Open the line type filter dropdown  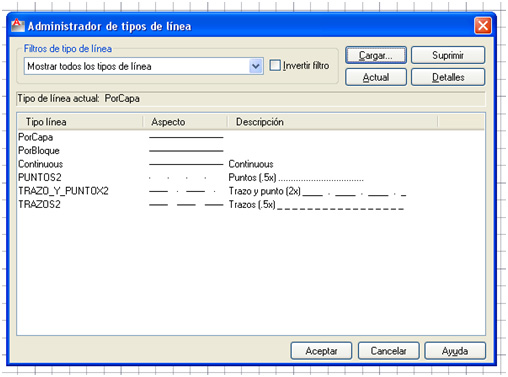pyautogui.click(x=256, y=66)
